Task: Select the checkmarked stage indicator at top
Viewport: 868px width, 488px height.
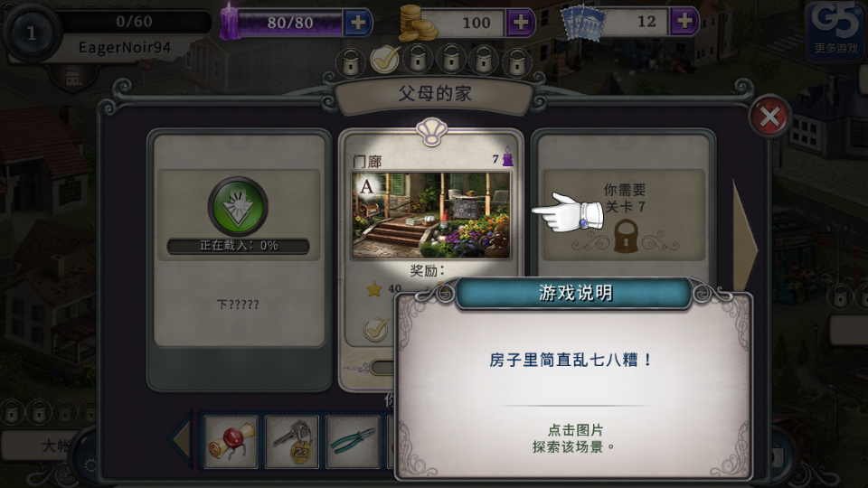Action: (x=385, y=60)
